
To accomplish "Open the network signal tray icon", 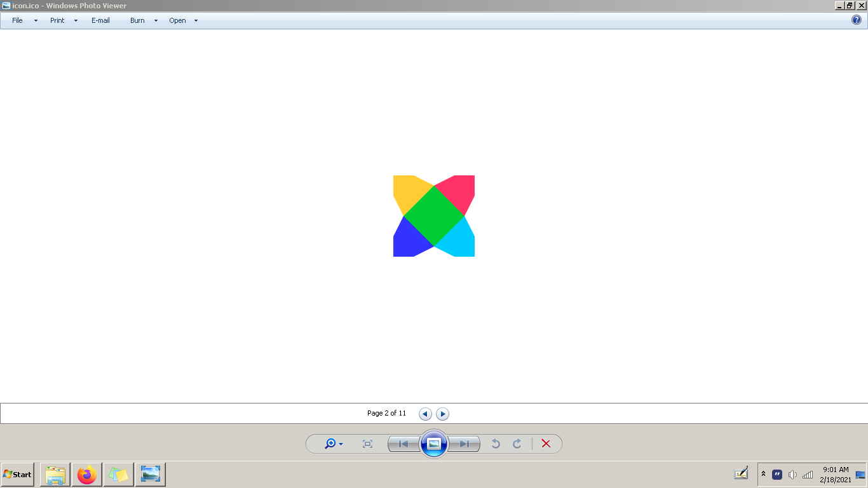I will [x=808, y=474].
